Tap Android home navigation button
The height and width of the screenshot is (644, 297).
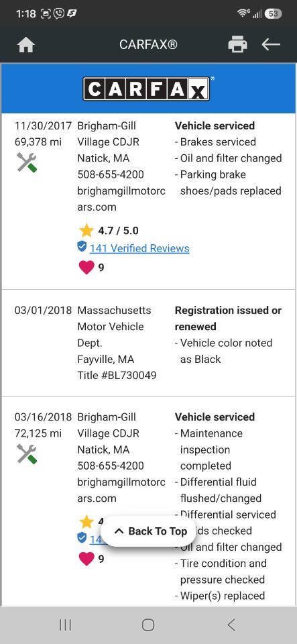coord(148,625)
